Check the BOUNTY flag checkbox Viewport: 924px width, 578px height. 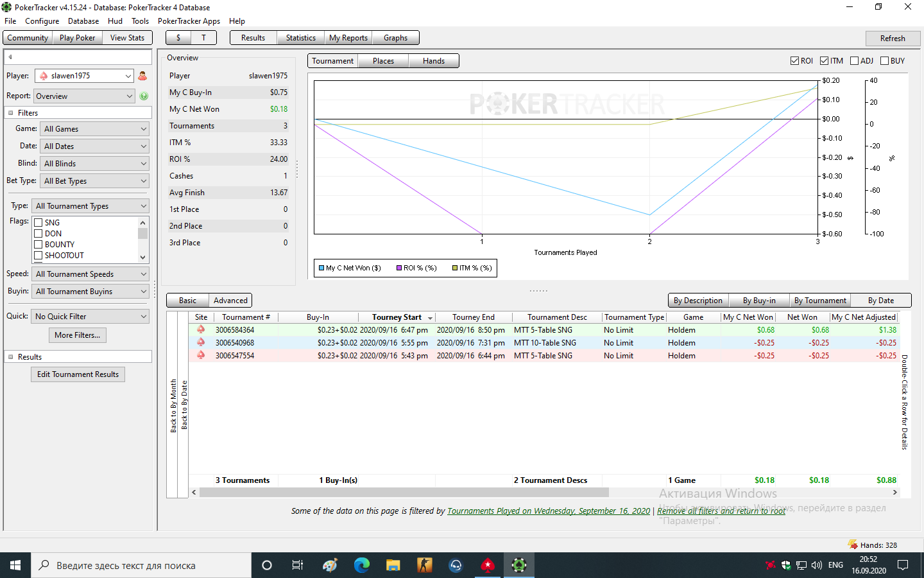coord(38,245)
